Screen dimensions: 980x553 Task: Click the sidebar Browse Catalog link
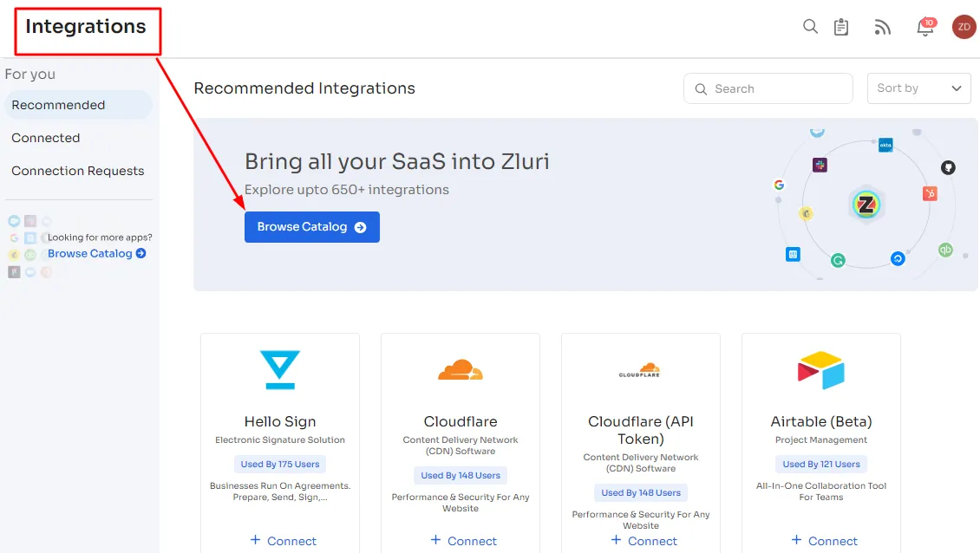(90, 253)
